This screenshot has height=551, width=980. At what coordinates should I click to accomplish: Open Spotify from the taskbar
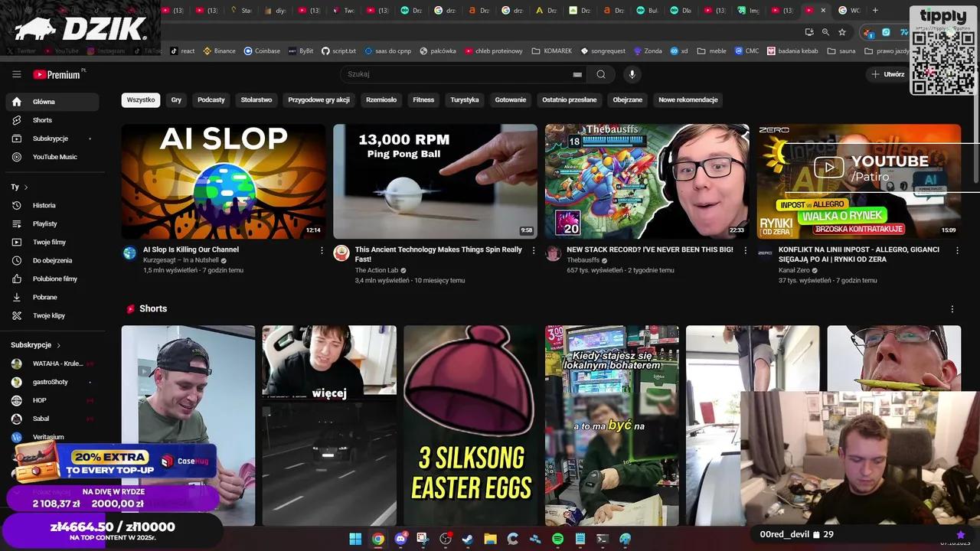tap(557, 539)
